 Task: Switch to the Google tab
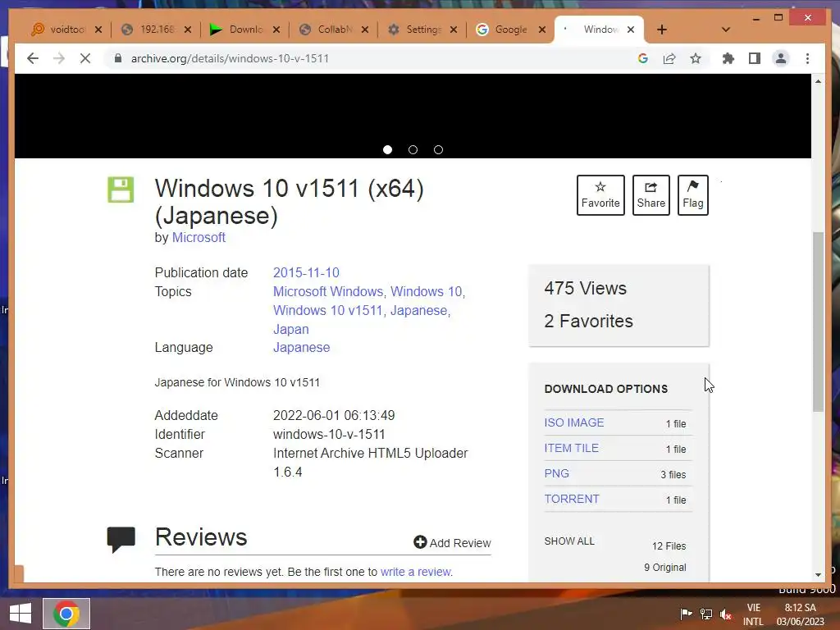(504, 30)
